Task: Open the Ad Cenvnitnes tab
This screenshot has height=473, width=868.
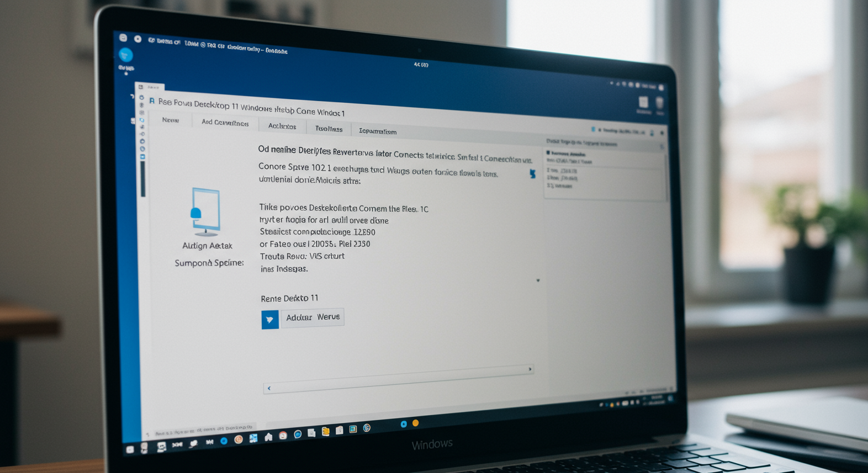Action: click(x=225, y=123)
